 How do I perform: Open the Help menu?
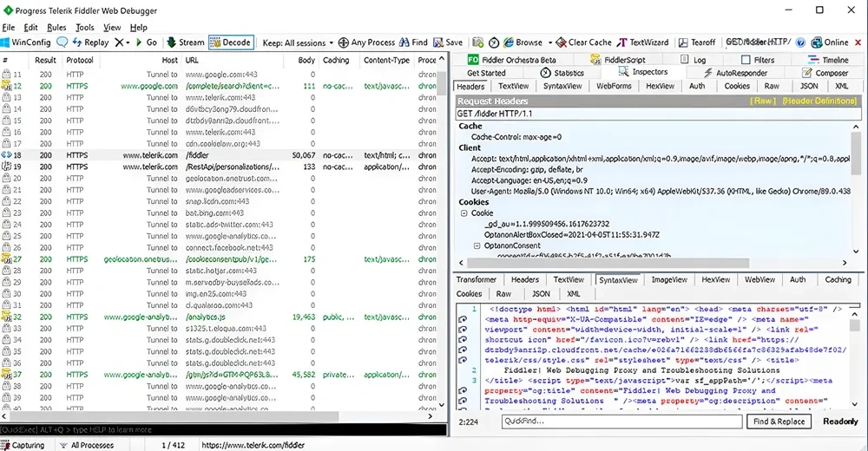(x=138, y=27)
